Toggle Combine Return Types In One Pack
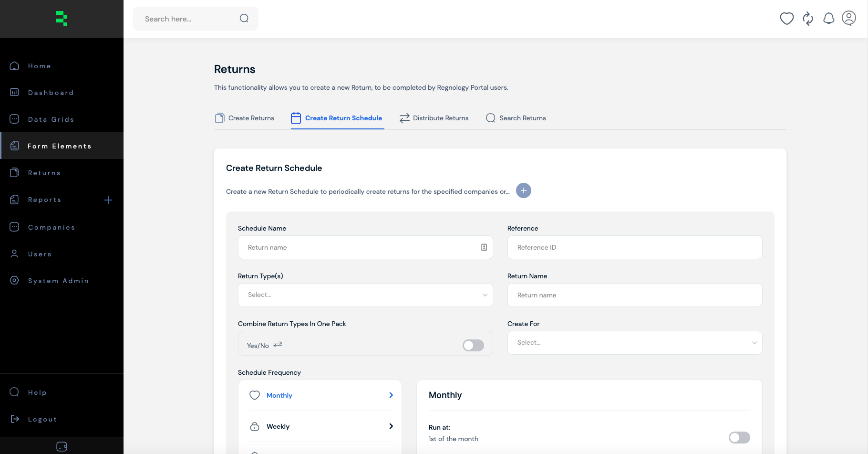 (x=473, y=345)
